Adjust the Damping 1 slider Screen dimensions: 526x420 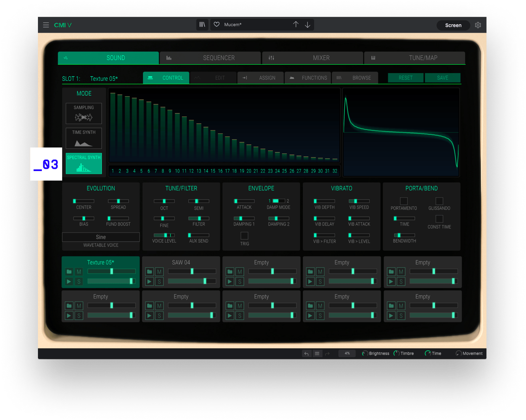click(x=244, y=218)
